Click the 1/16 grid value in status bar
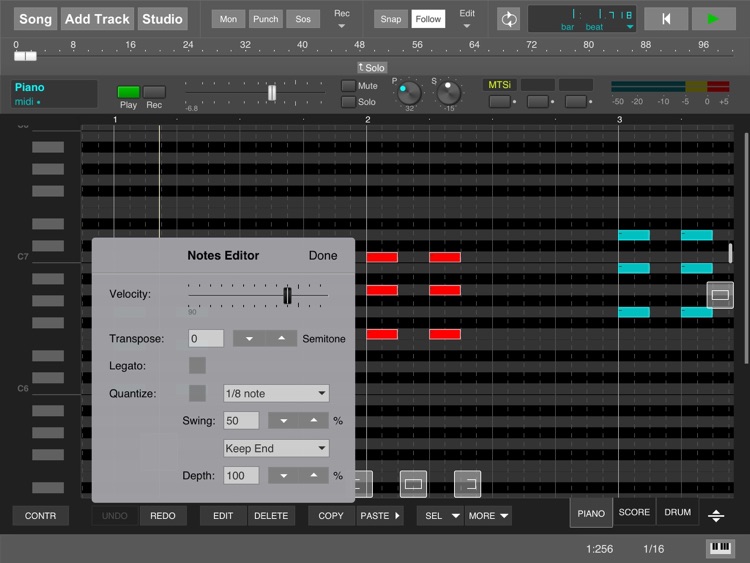The height and width of the screenshot is (563, 750). click(653, 549)
